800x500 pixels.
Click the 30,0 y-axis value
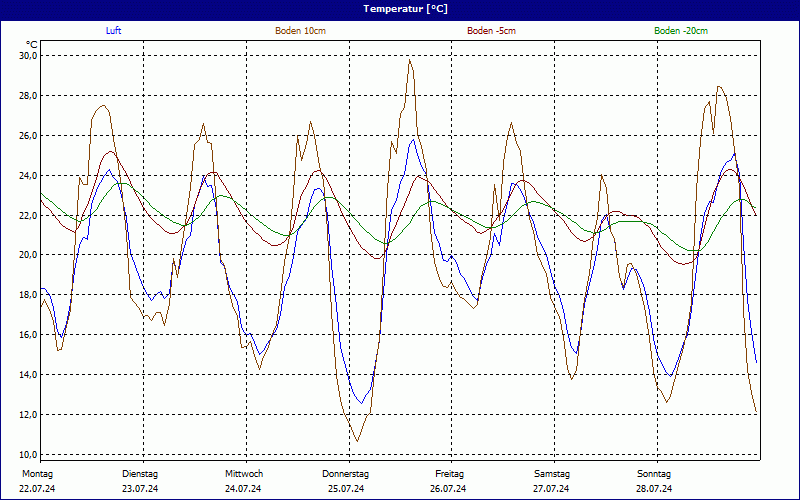(28, 56)
